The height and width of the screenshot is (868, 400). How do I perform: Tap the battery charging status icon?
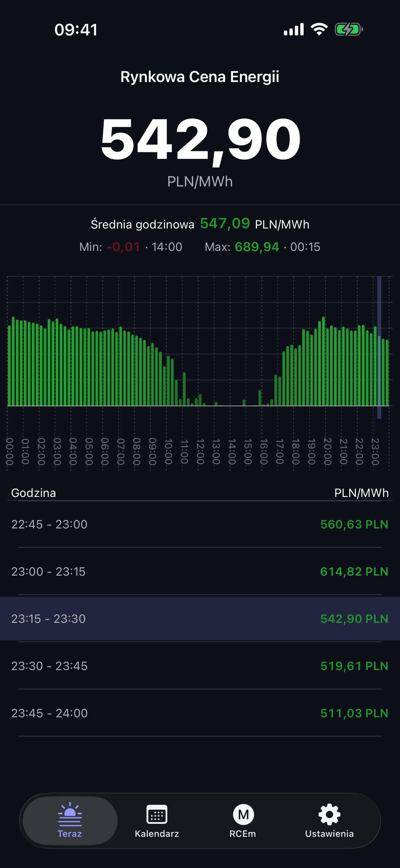(x=348, y=29)
